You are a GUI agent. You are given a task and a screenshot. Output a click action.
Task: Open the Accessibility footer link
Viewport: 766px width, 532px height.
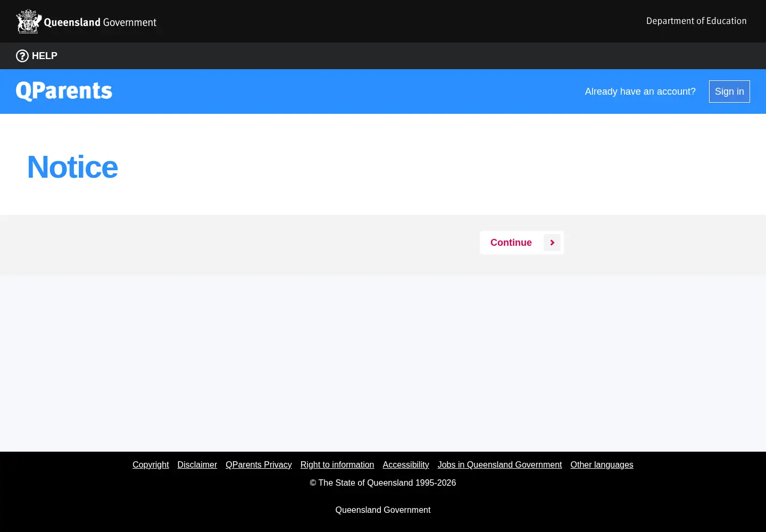click(x=406, y=464)
